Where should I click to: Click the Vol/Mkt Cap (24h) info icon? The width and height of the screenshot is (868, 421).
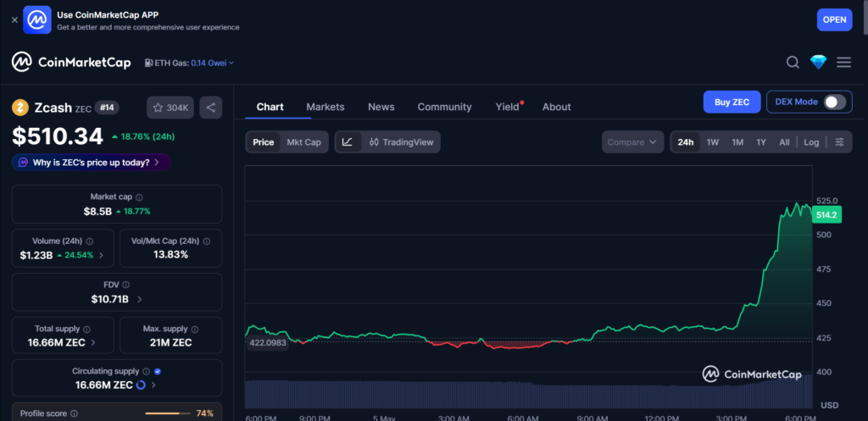[207, 241]
